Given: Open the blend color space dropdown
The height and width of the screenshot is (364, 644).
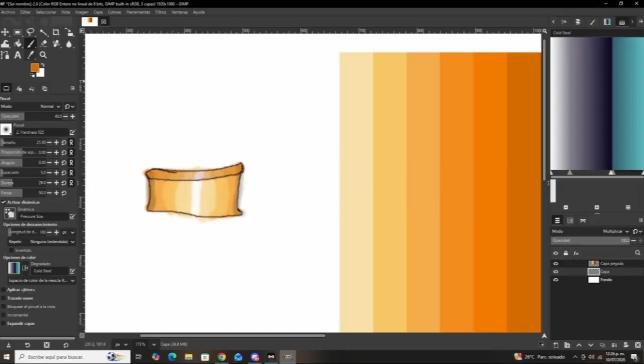Looking at the screenshot, I should coord(42,281).
